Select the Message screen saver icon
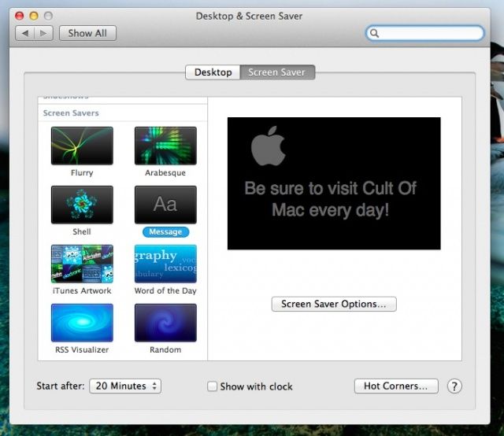Screen dimensions: 504x436 pos(165,205)
